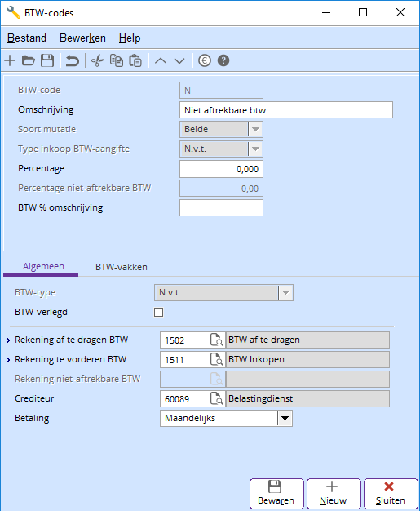Click the Bewaren button
The width and height of the screenshot is (420, 511).
tap(276, 493)
